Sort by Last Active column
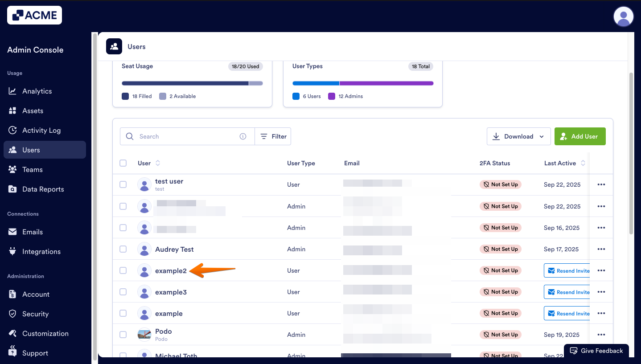 (583, 163)
